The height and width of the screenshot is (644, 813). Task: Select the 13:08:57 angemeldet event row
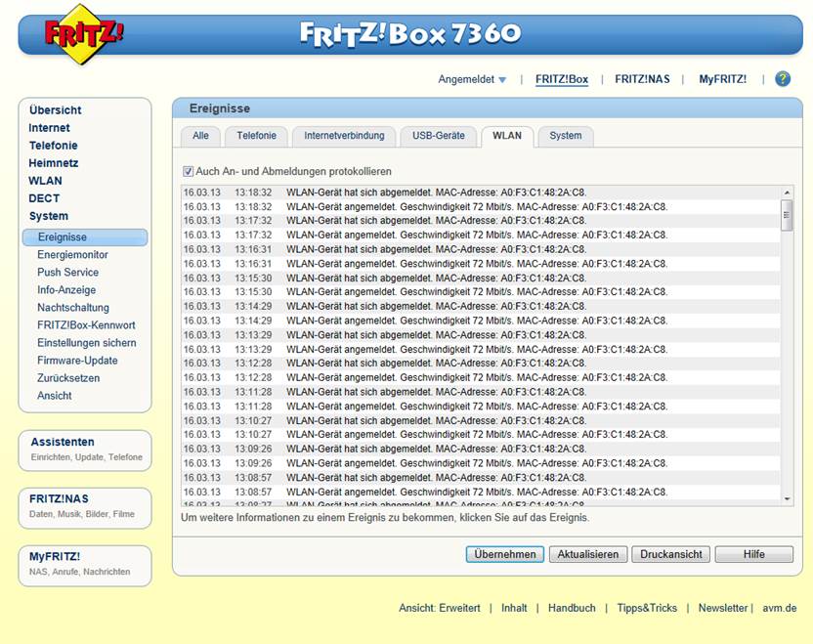pyautogui.click(x=481, y=492)
